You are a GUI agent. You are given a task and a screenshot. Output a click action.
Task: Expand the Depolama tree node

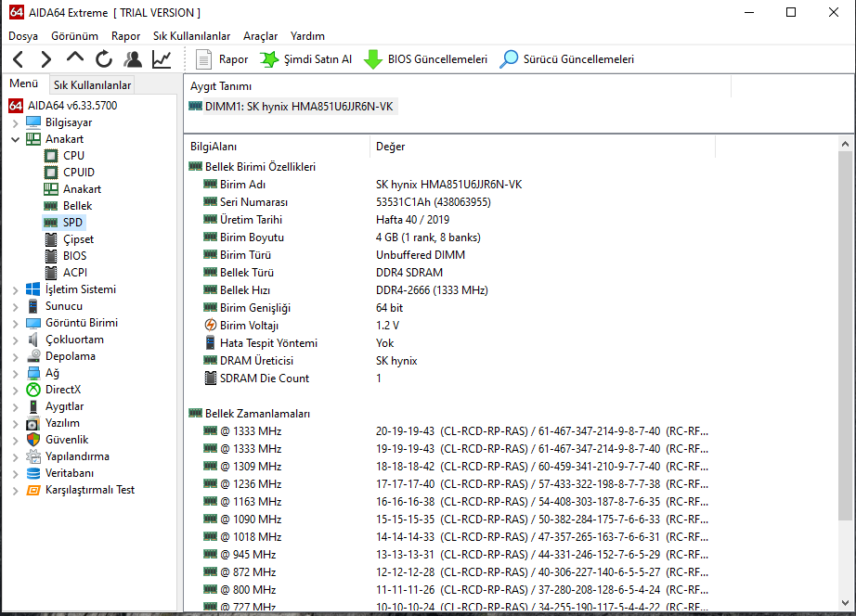click(x=15, y=357)
